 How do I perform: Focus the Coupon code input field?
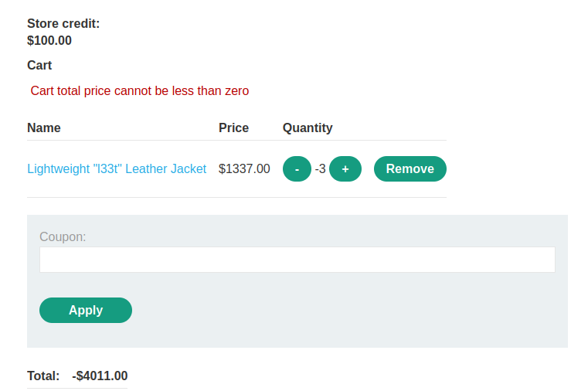click(297, 260)
